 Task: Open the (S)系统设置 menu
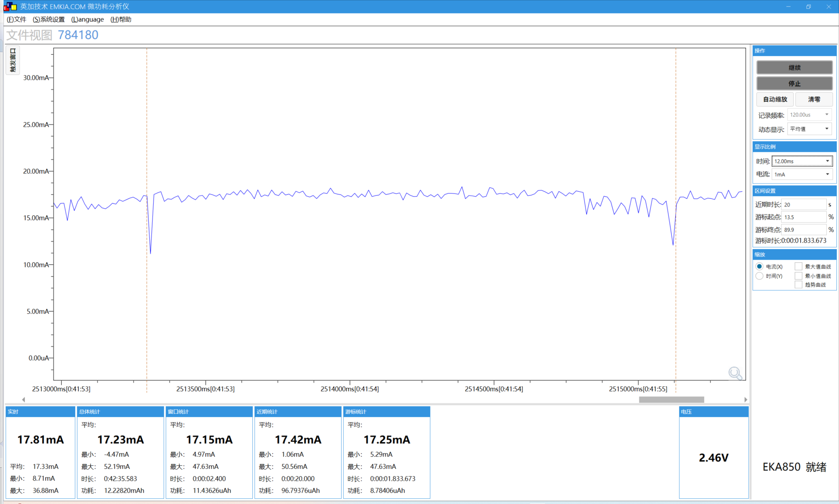(x=49, y=20)
